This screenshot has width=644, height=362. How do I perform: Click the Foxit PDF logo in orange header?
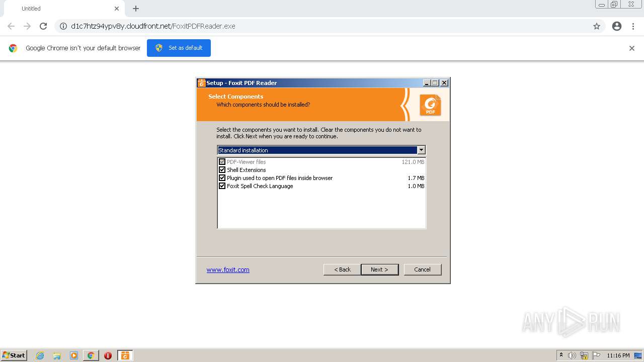pos(430,105)
